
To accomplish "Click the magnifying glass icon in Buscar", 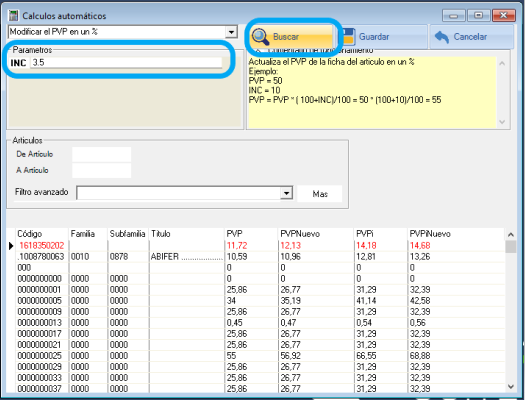I will click(x=260, y=37).
